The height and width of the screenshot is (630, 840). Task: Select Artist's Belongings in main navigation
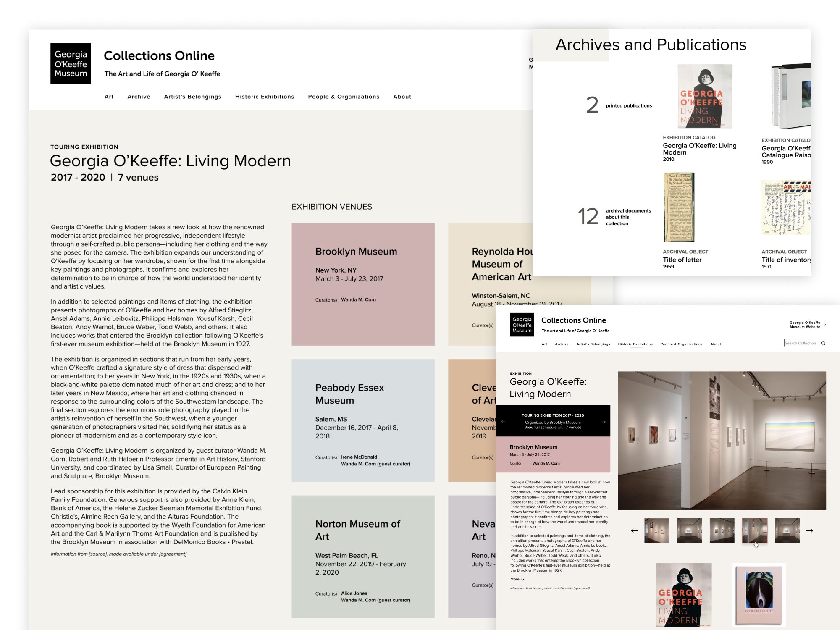(x=192, y=97)
